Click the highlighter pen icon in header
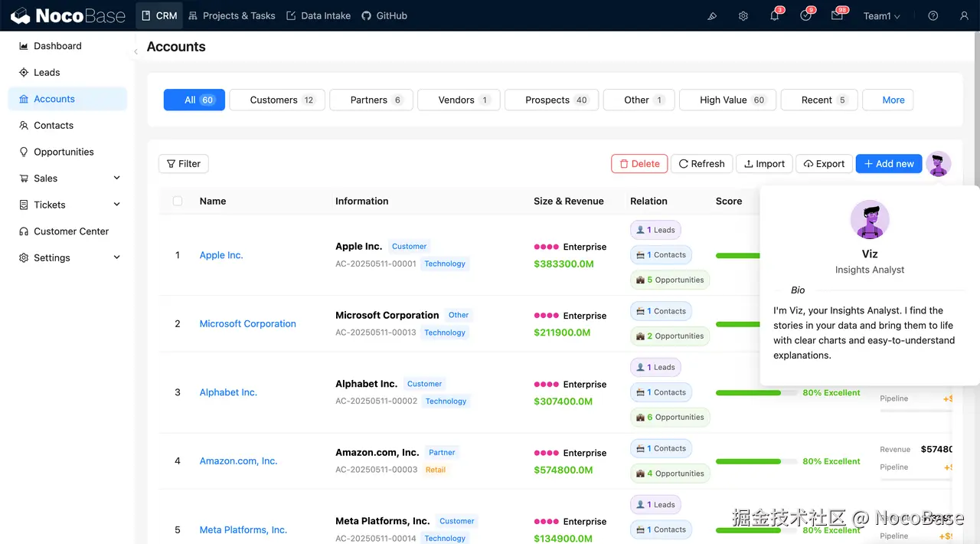 [x=712, y=15]
